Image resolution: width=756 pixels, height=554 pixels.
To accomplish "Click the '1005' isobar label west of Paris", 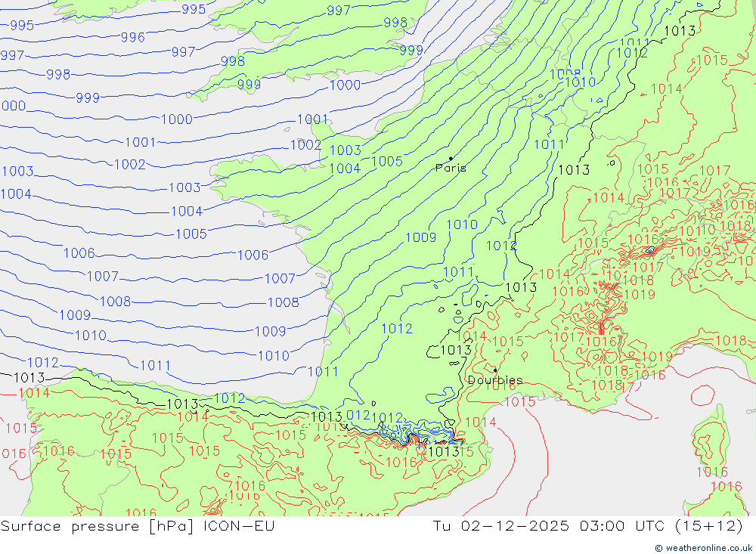I will click(x=387, y=161).
